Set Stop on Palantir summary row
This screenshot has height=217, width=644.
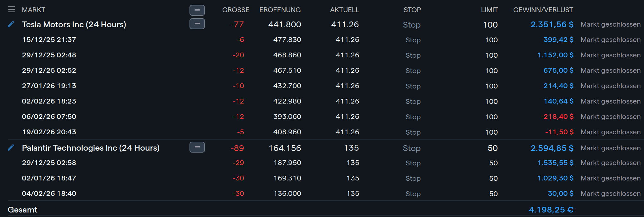click(x=411, y=148)
